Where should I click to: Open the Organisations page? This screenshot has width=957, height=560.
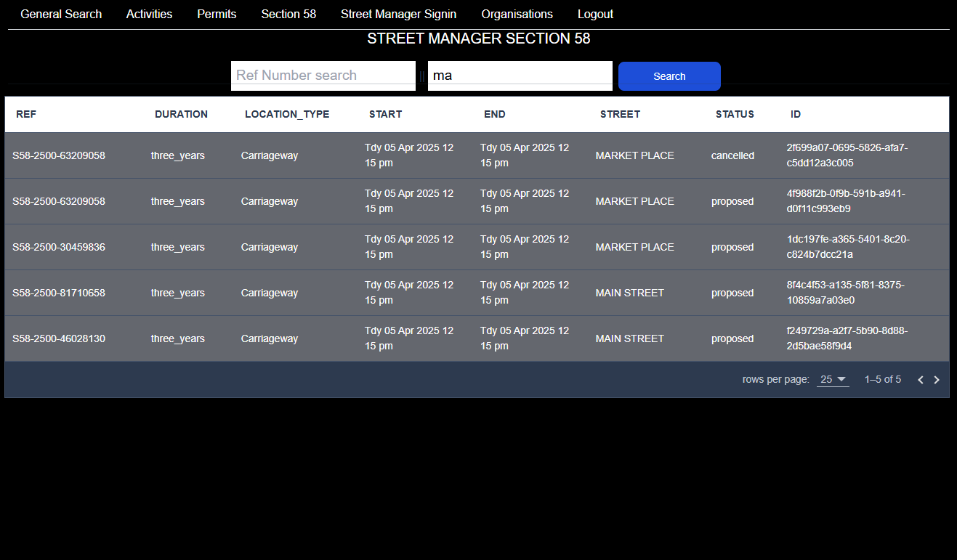tap(517, 15)
